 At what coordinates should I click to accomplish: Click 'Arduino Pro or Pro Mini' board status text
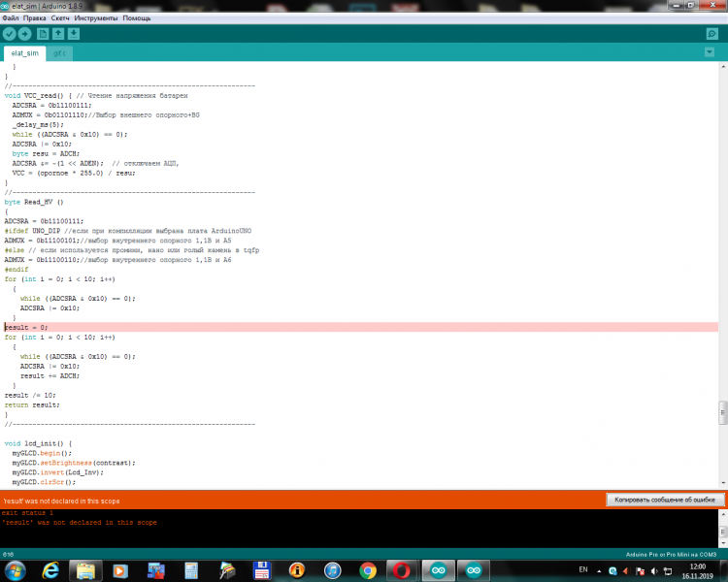click(x=671, y=554)
